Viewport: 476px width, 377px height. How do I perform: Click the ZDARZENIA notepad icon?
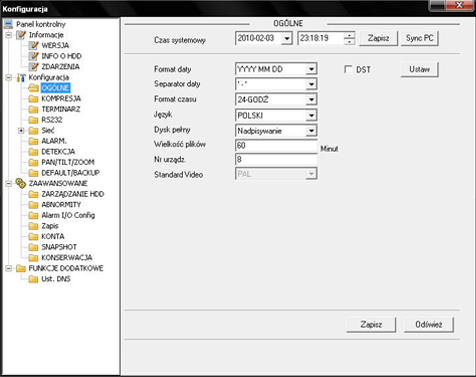tap(33, 67)
